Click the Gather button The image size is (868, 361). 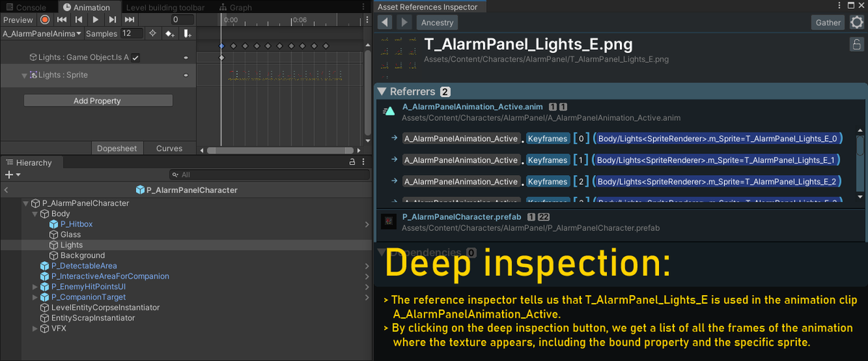(x=828, y=22)
